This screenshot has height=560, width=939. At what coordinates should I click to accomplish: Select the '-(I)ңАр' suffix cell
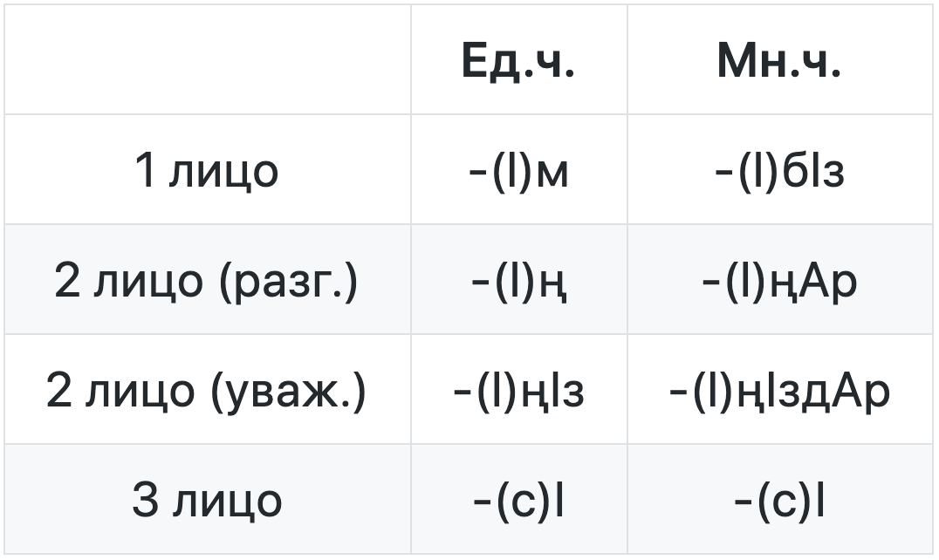pos(778,281)
